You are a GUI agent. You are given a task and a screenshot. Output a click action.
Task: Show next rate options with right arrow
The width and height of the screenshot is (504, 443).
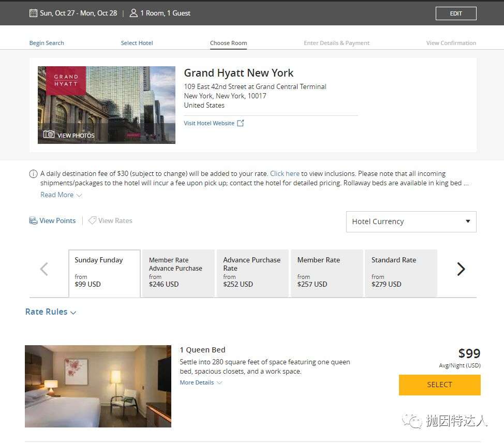[461, 269]
